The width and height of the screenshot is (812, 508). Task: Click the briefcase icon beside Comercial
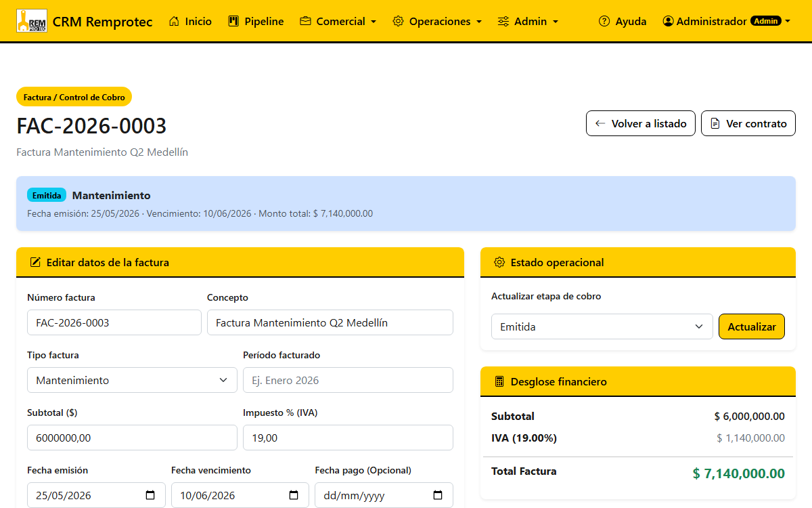point(305,21)
